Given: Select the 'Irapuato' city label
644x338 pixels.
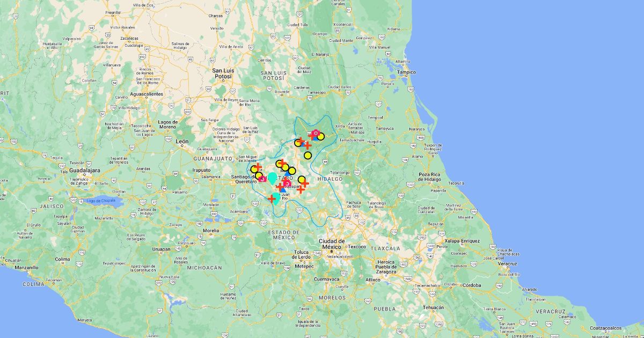Looking at the screenshot, I should tap(202, 170).
